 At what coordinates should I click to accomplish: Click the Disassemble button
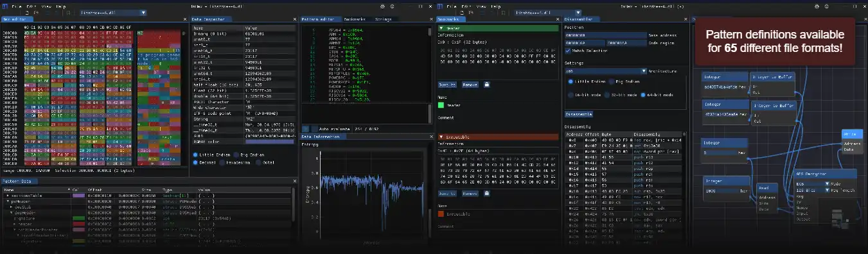[x=578, y=114]
